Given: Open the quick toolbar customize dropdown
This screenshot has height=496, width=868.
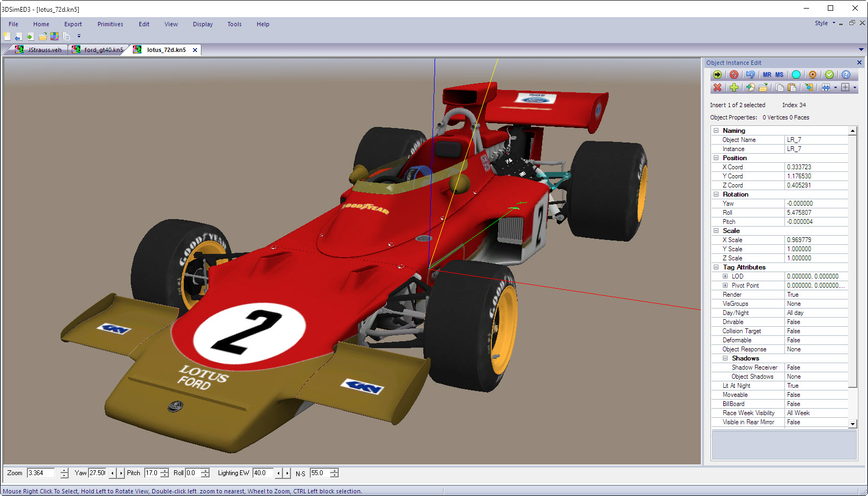Looking at the screenshot, I should [x=79, y=36].
